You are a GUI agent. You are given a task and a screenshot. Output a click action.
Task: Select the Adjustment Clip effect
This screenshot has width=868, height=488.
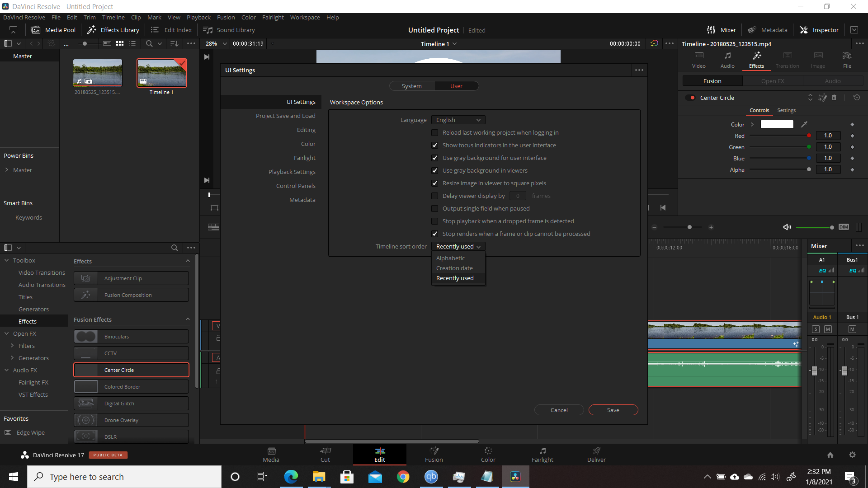click(x=131, y=278)
